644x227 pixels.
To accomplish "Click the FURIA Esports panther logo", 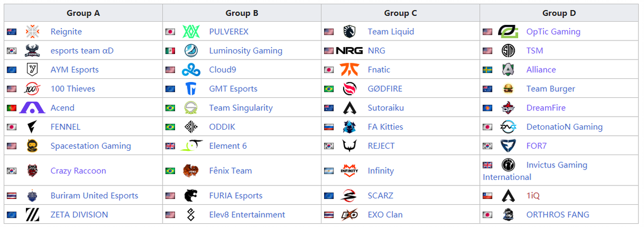I will pos(191,196).
